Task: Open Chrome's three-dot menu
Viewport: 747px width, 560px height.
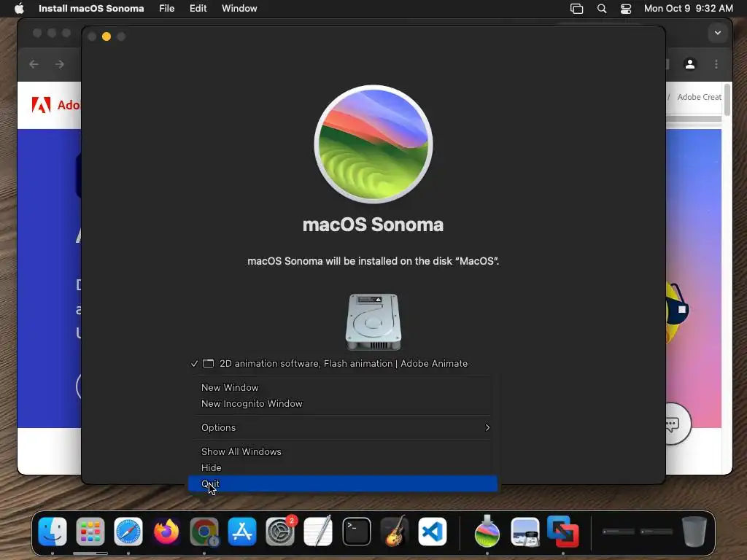Action: (716, 64)
